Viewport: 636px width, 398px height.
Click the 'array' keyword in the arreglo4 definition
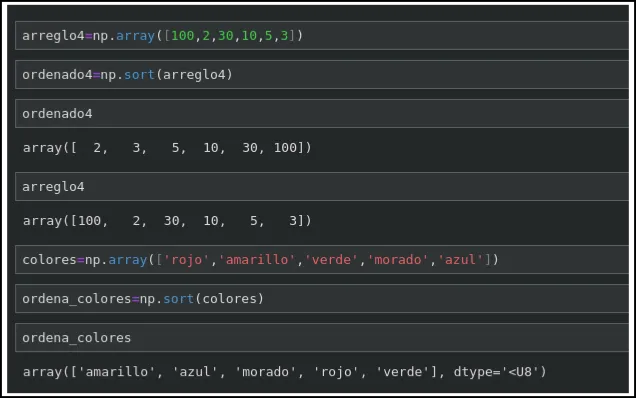point(135,36)
